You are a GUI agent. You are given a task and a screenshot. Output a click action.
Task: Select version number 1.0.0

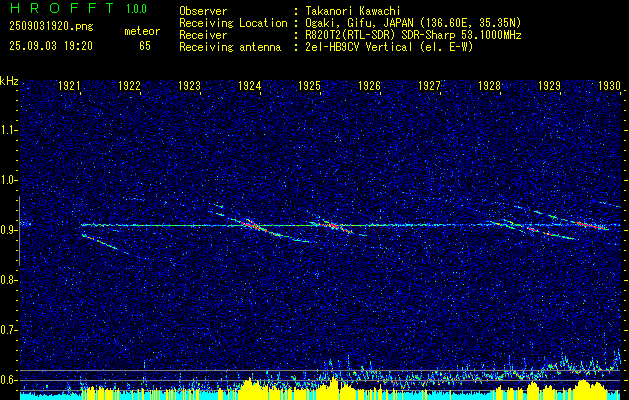point(136,9)
